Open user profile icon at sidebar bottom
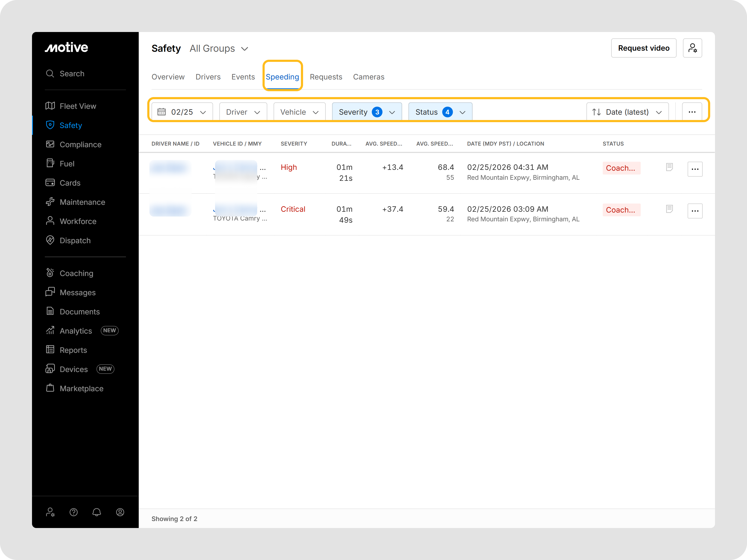The height and width of the screenshot is (560, 747). [x=120, y=512]
